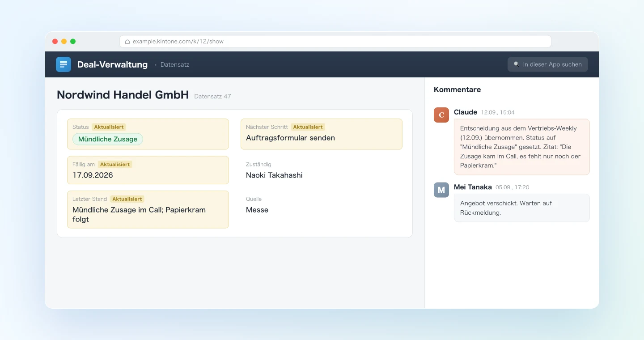Open the Deal-Verwaltung app title link

point(112,64)
